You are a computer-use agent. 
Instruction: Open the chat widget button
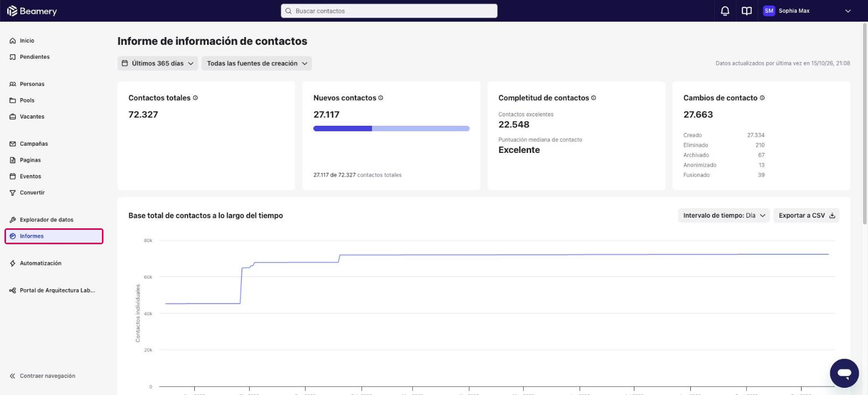tap(844, 373)
